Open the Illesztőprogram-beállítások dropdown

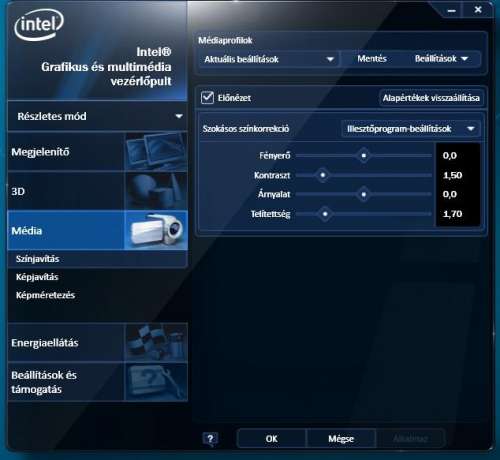(411, 129)
